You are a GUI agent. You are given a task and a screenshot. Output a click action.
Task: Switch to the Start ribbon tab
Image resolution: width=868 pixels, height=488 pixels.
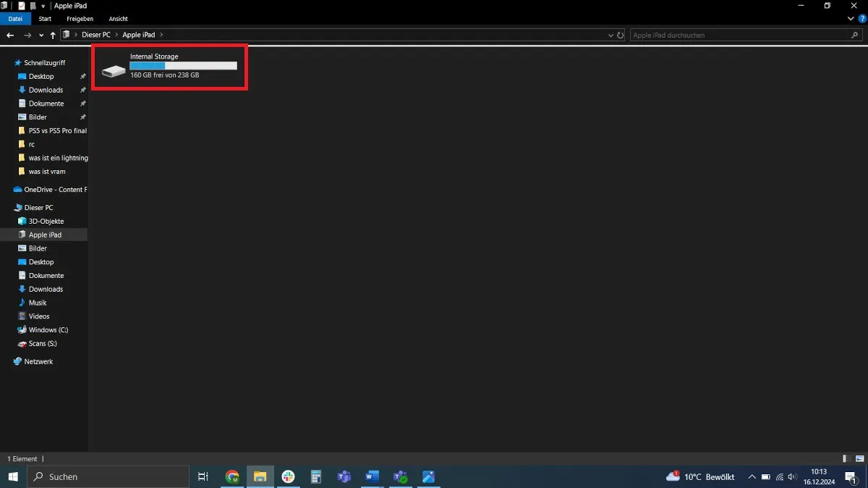(x=45, y=19)
